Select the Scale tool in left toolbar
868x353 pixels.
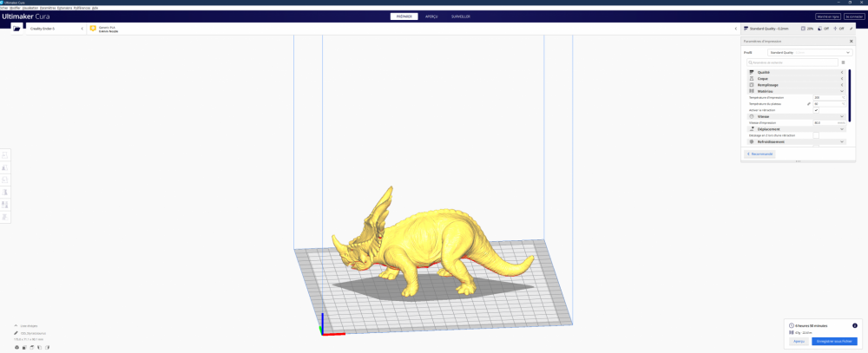(5, 167)
